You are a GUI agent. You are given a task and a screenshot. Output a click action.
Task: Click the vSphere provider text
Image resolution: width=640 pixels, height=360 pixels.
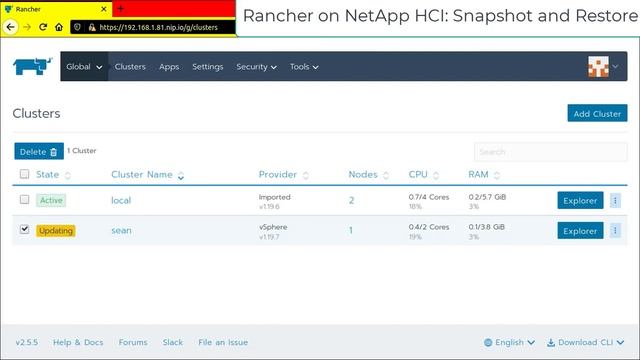coord(273,227)
